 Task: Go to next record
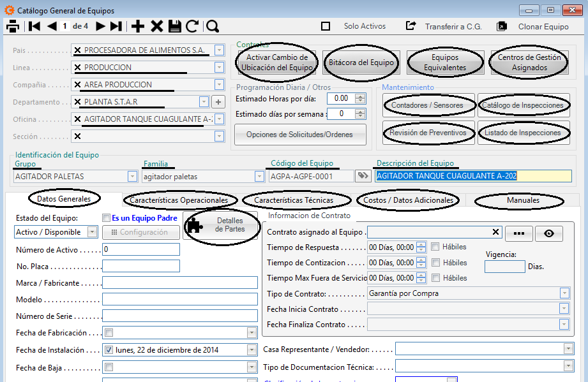click(100, 26)
